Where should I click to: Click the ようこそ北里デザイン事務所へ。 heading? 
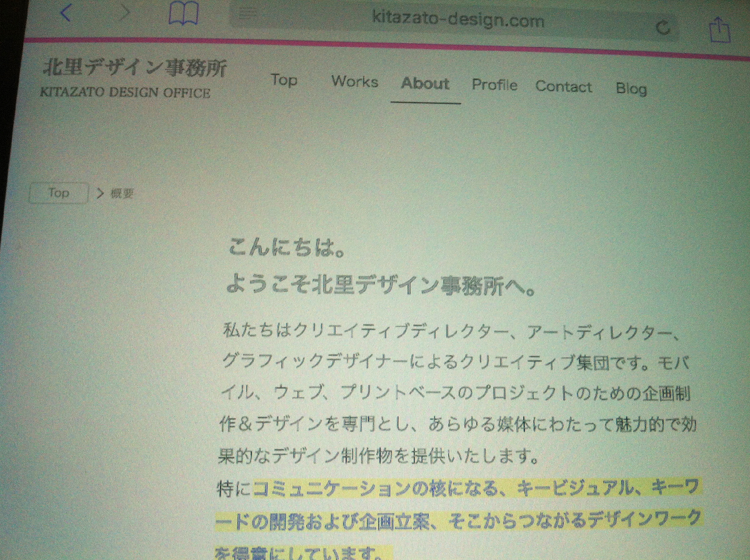tap(381, 285)
